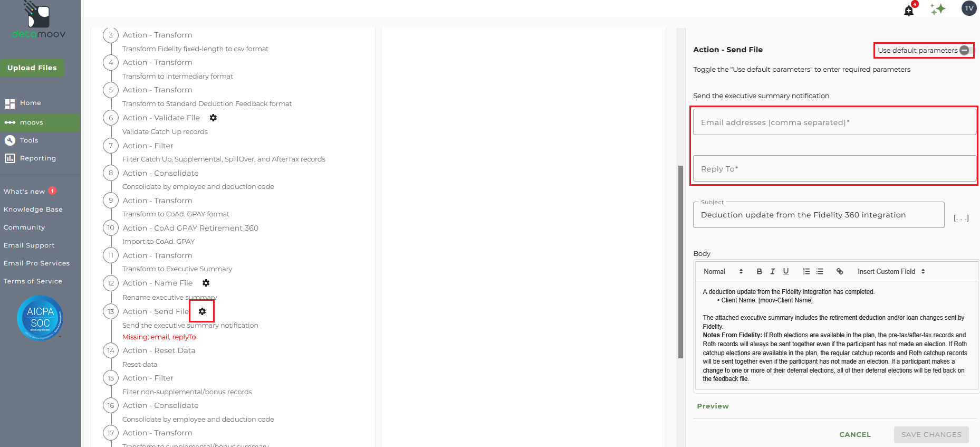Open the Normal text style dropdown
The image size is (980, 447).
(723, 271)
